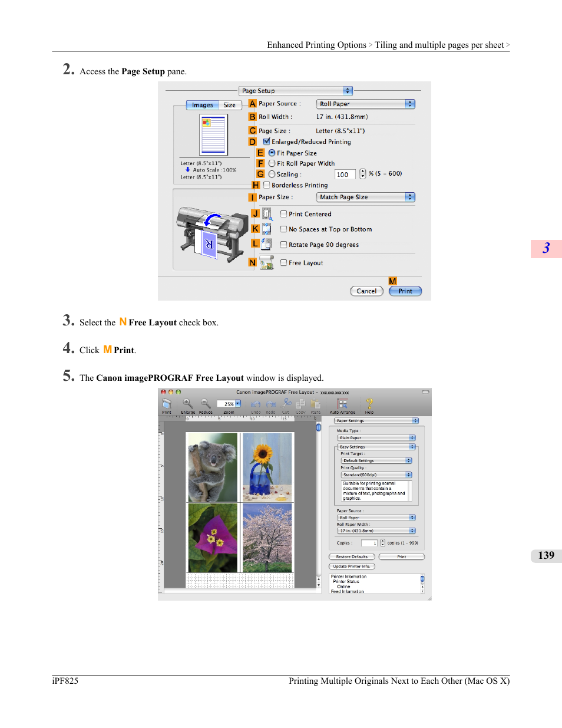The image size is (562, 728).
Task: Click the Letter page preview thumbnail
Action: (213, 136)
